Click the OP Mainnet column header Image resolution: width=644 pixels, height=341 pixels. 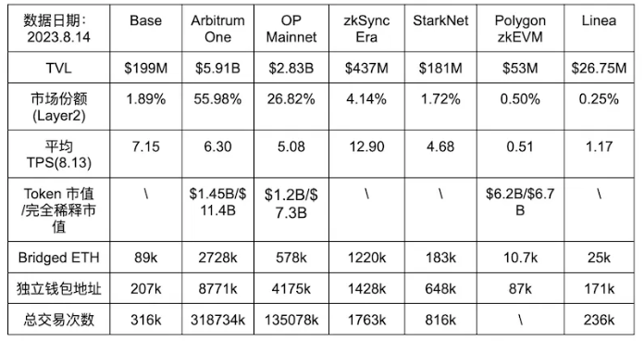291,29
